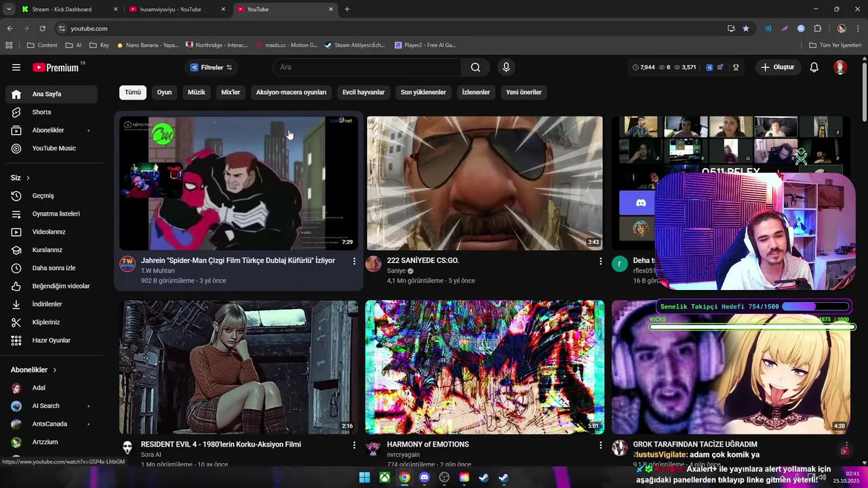Select the Son yüklenenler chip
The width and height of the screenshot is (868, 488).
(x=423, y=92)
